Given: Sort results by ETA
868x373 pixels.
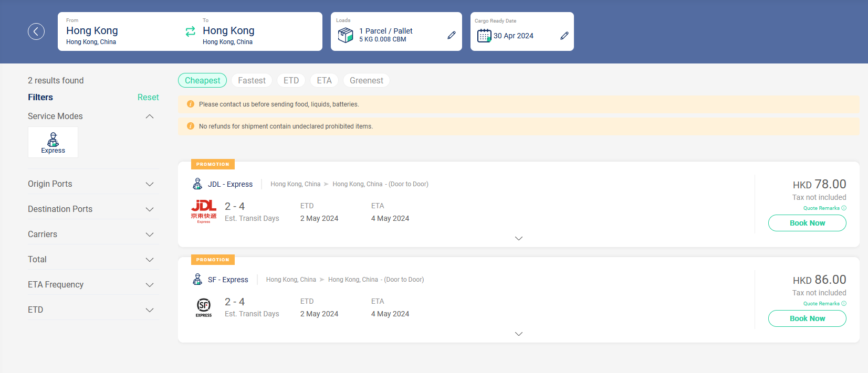Looking at the screenshot, I should [x=324, y=80].
